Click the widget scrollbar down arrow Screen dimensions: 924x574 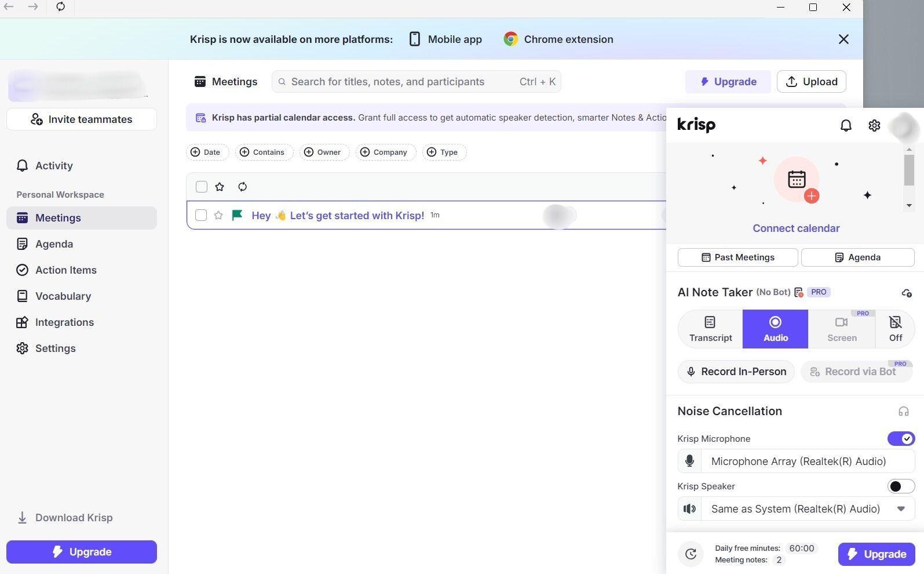[x=909, y=205]
